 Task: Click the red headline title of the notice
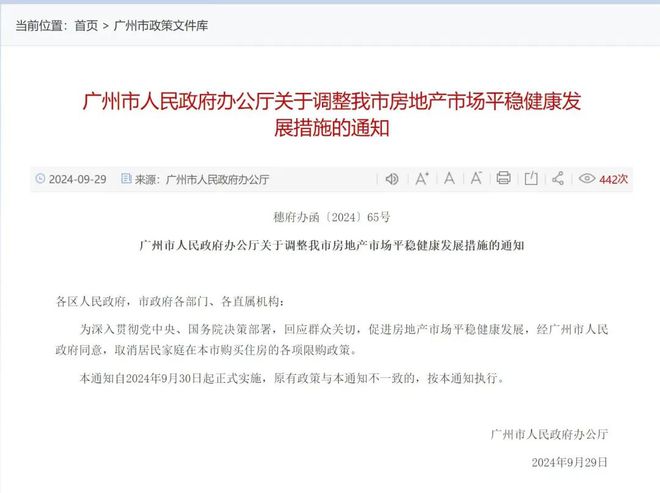point(331,114)
